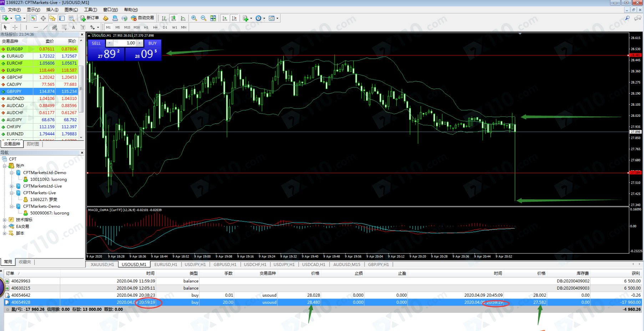This screenshot has width=644, height=331.
Task: Toggle the Market Watch window icon
Action: [34, 18]
